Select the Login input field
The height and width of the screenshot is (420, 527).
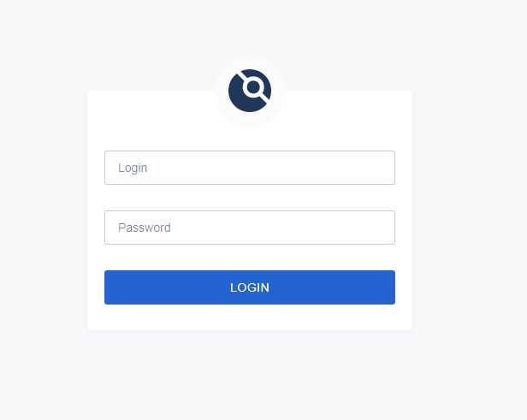point(250,168)
